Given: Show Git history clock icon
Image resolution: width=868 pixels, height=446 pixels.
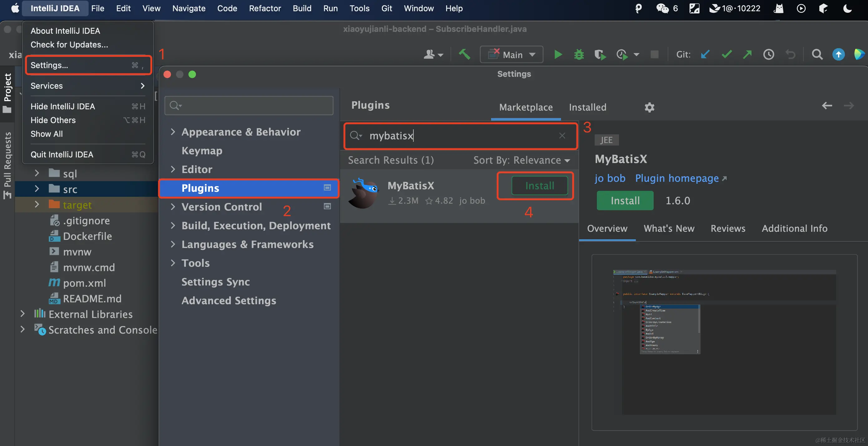Looking at the screenshot, I should 768,54.
